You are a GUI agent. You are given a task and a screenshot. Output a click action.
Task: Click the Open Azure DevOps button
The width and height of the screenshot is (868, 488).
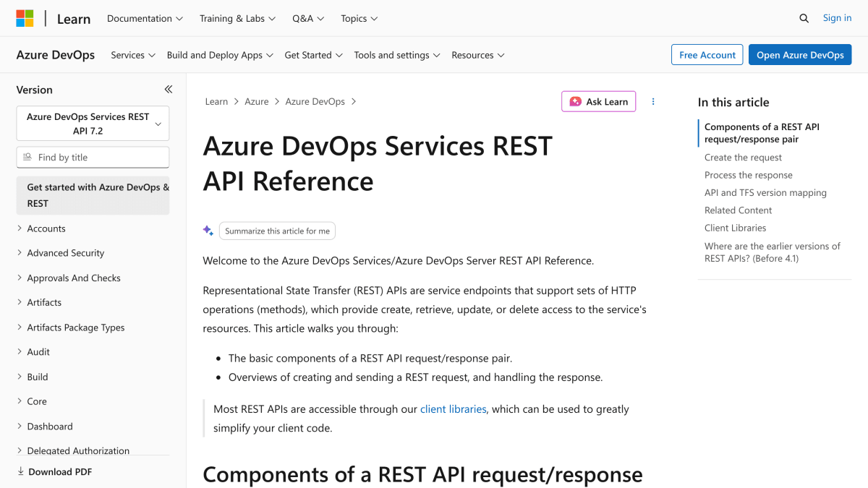(x=800, y=55)
